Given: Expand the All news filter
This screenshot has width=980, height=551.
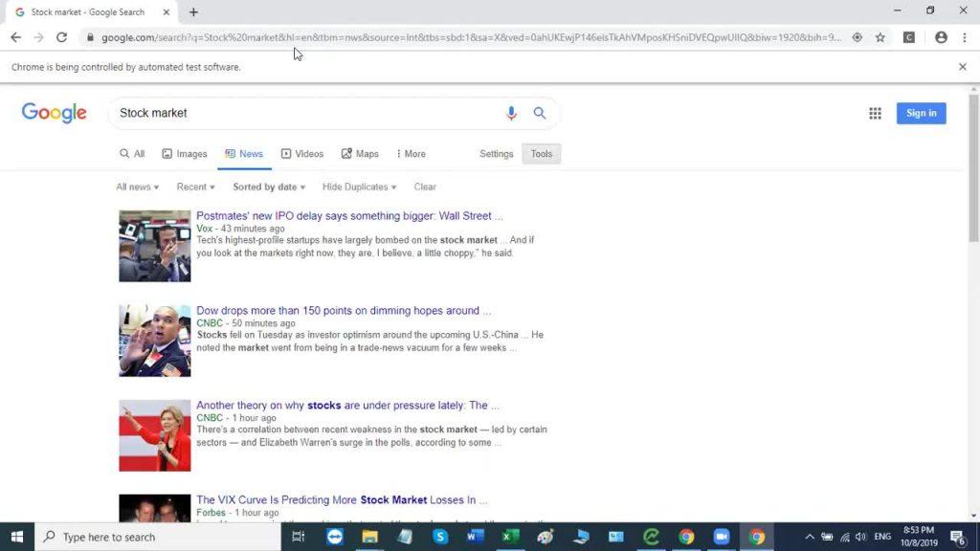Looking at the screenshot, I should 138,187.
